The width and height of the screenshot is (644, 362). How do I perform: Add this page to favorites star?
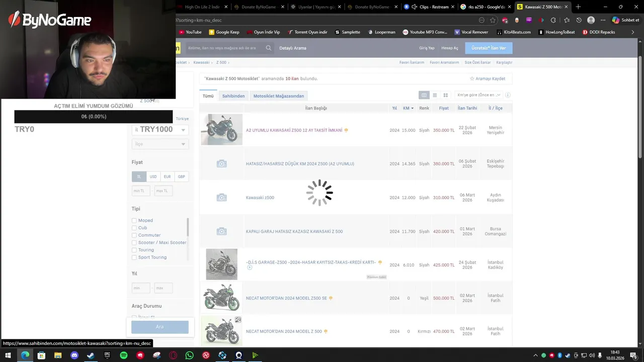click(493, 20)
